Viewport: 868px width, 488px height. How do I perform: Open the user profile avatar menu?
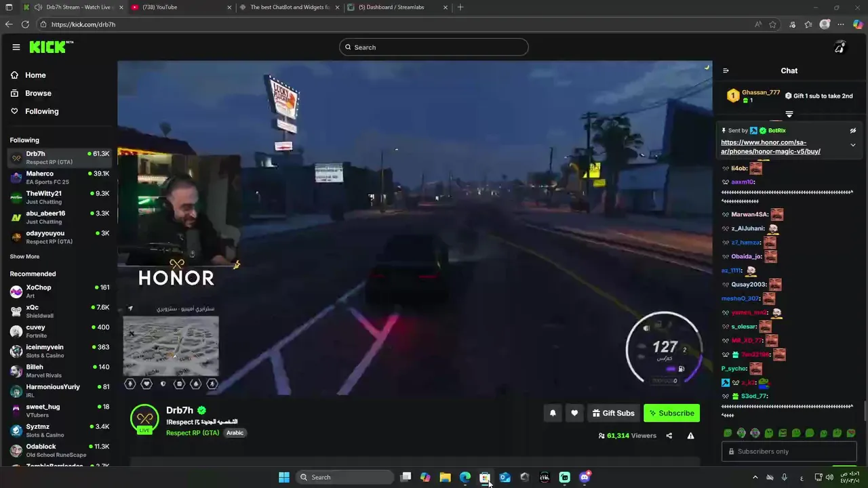coord(840,47)
